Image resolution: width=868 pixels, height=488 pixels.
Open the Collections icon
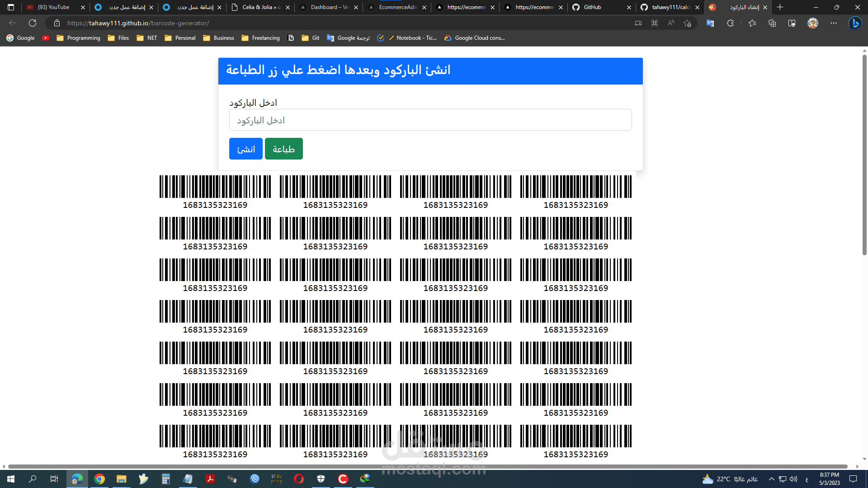point(772,23)
